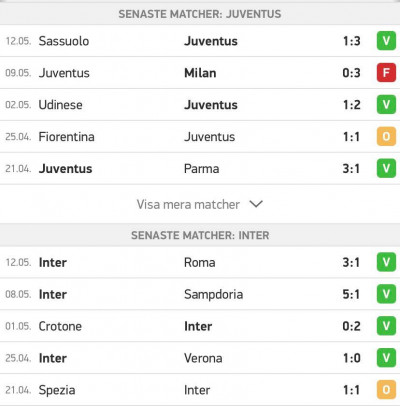400x406 pixels.
Task: Open Inter vs Verona match row
Action: 200,358
